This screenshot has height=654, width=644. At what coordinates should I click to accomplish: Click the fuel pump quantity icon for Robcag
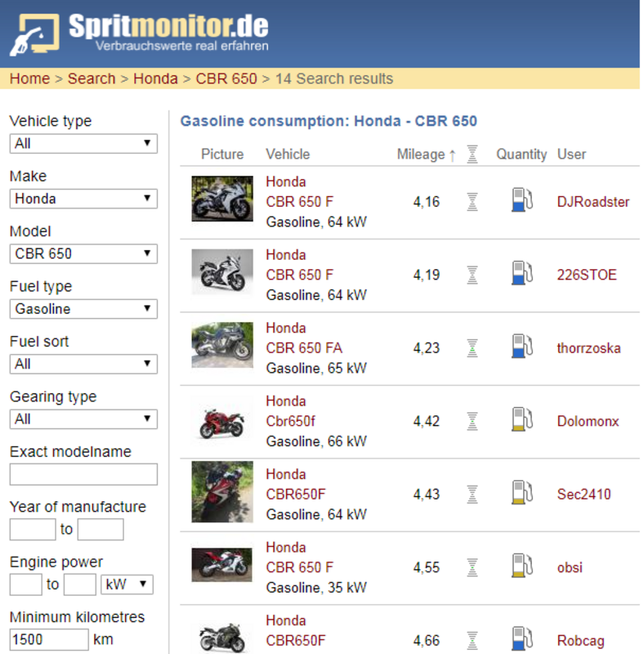click(x=522, y=638)
